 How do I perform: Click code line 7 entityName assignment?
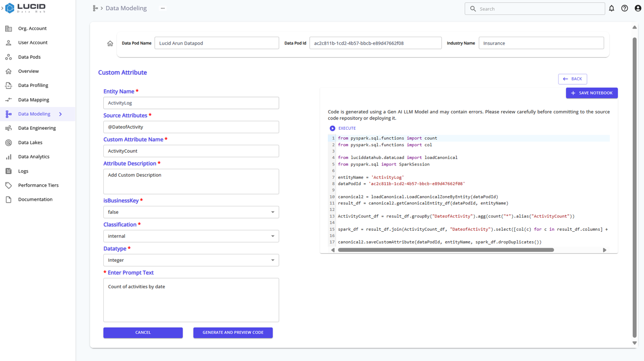tap(371, 177)
